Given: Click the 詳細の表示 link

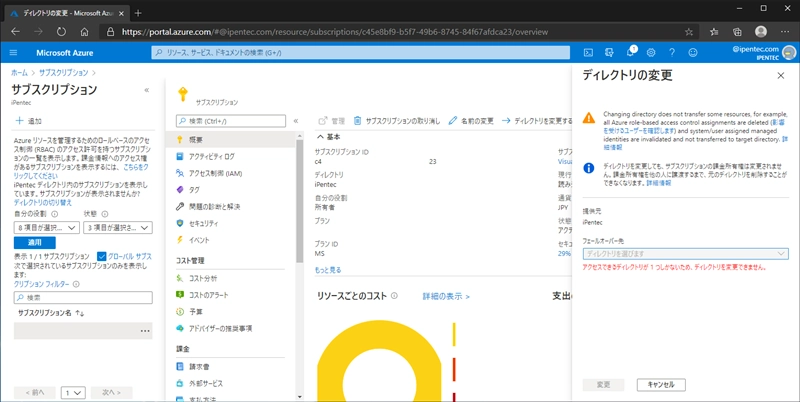Looking at the screenshot, I should point(446,296).
